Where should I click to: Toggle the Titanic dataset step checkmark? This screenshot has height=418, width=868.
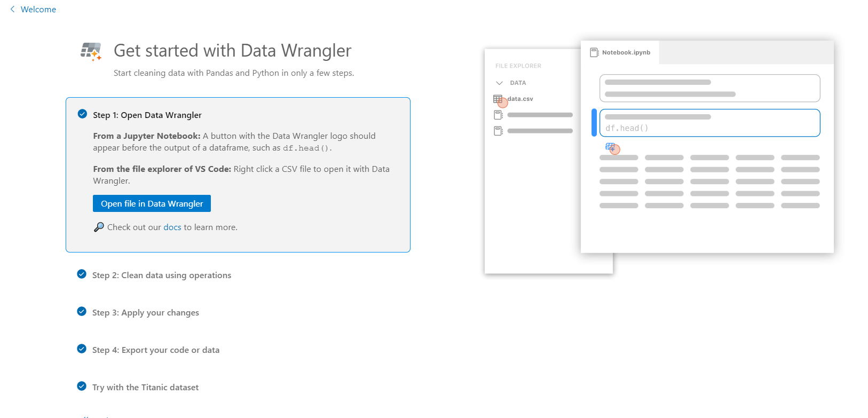pyautogui.click(x=82, y=386)
